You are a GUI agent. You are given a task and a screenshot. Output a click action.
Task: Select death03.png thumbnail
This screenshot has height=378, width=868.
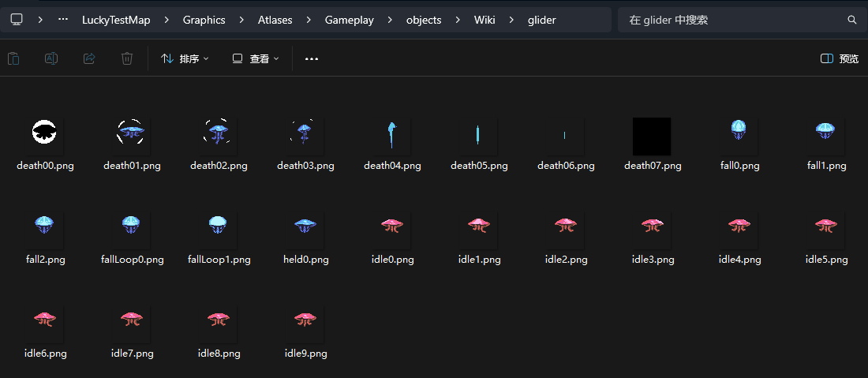click(x=305, y=137)
